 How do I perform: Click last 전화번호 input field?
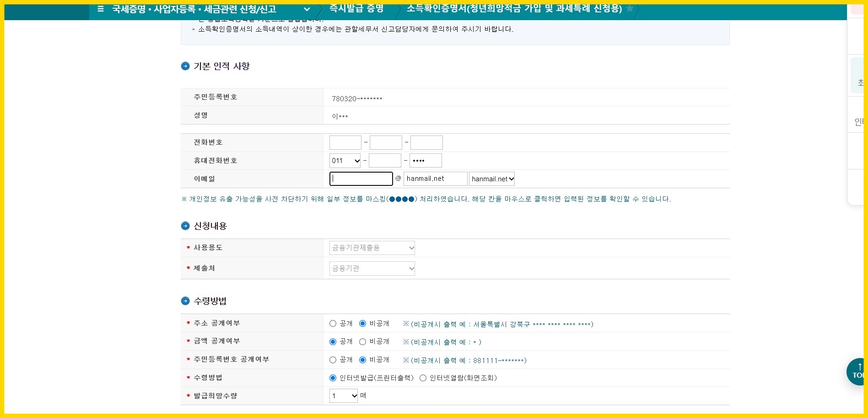pos(426,142)
